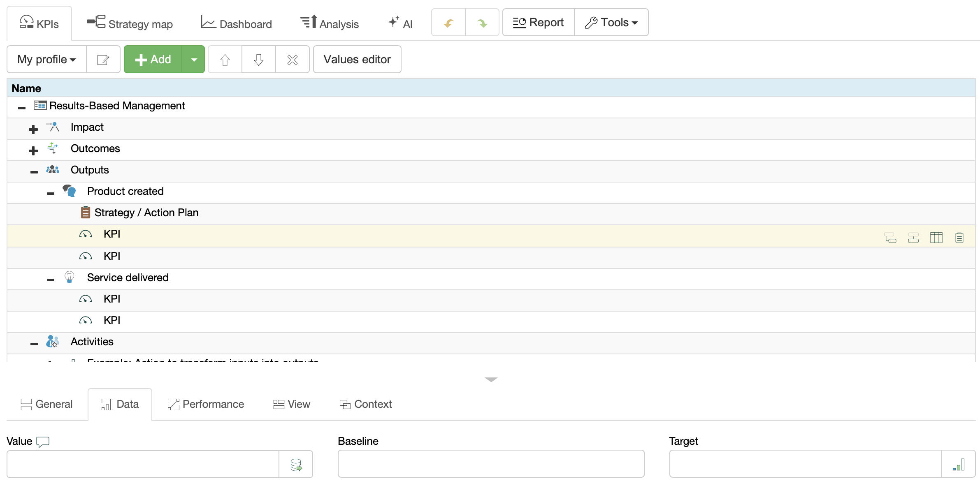
Task: Open the data source icon by Value
Action: (296, 465)
